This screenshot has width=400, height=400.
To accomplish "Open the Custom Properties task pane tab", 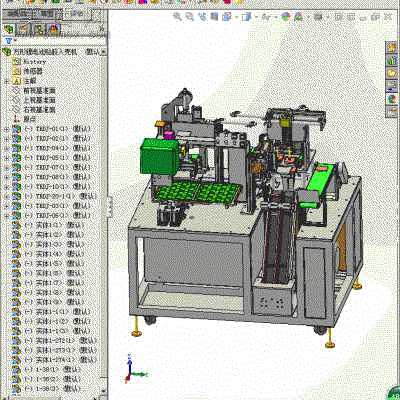I will pos(392,111).
